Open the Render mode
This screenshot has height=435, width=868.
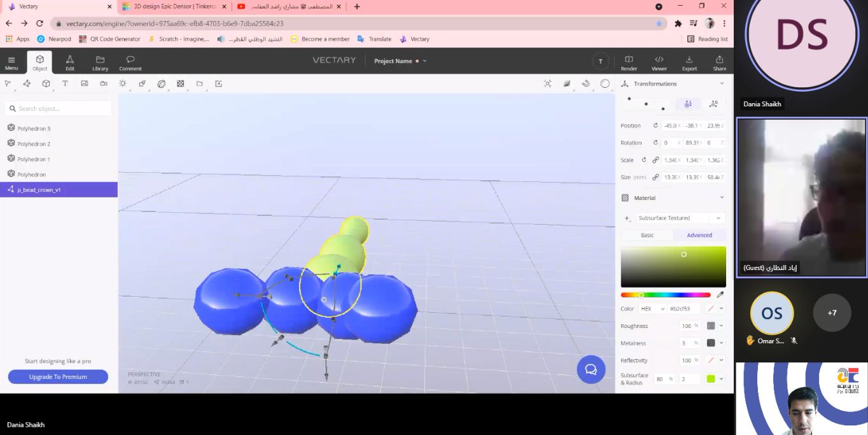click(x=629, y=62)
